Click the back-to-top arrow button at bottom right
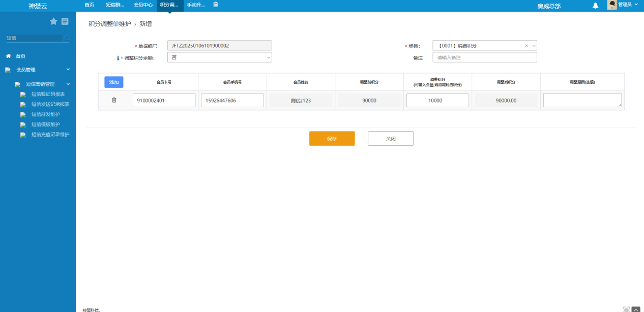644x312 pixels. click(636, 309)
